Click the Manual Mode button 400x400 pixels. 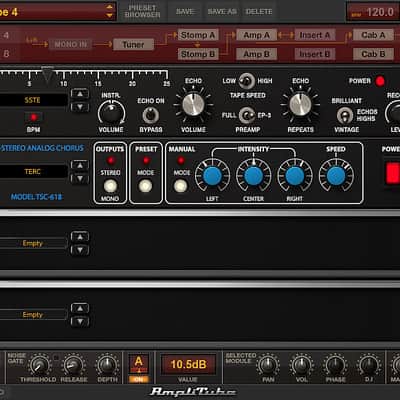pyautogui.click(x=180, y=186)
